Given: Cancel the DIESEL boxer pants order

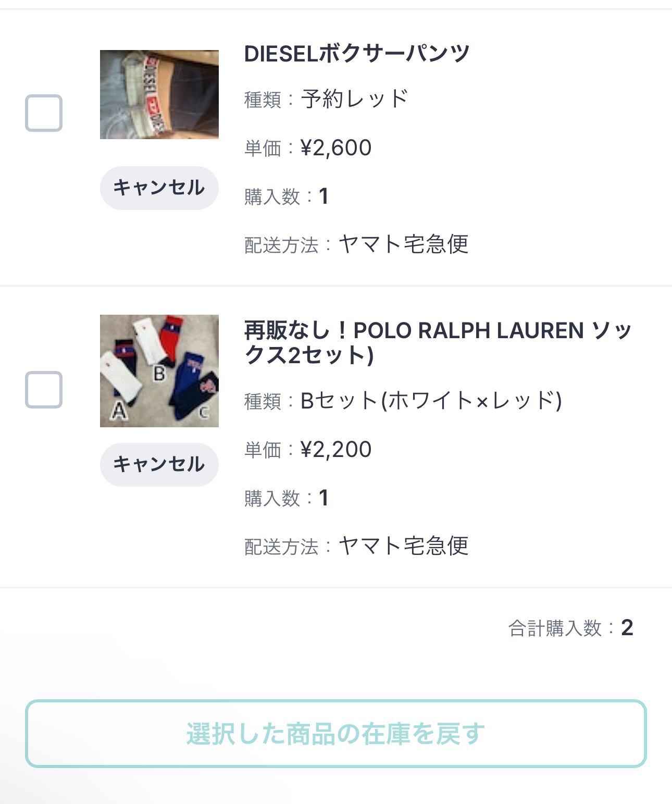Looking at the screenshot, I should click(159, 188).
